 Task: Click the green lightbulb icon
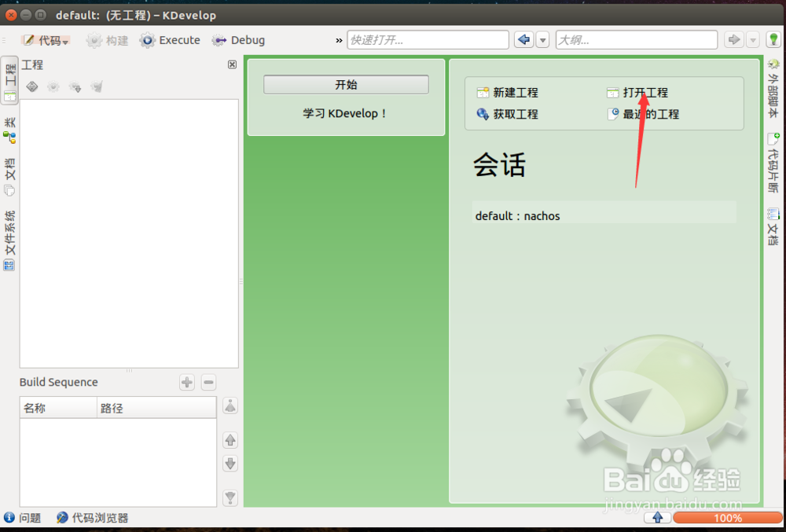point(773,39)
